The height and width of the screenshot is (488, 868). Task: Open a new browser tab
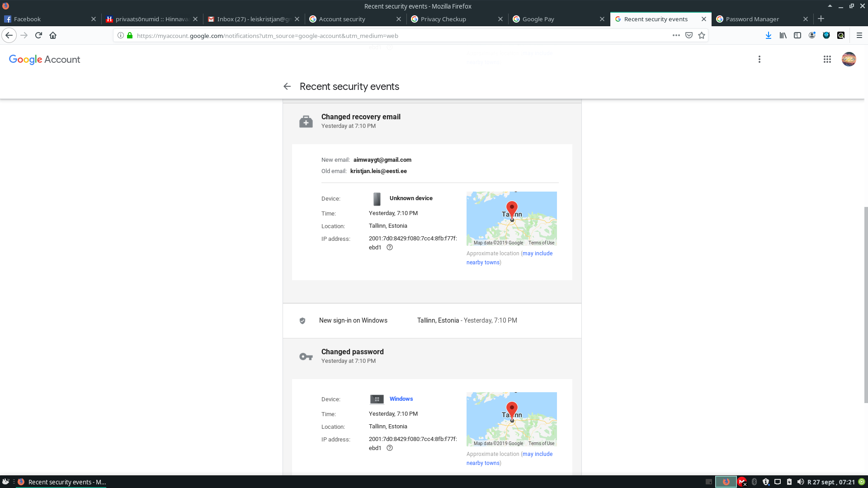pyautogui.click(x=821, y=19)
